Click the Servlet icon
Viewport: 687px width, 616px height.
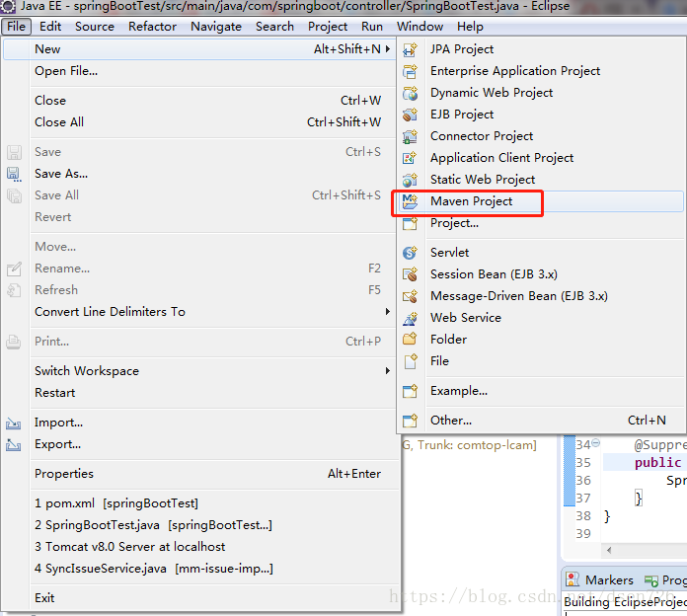pos(410,253)
